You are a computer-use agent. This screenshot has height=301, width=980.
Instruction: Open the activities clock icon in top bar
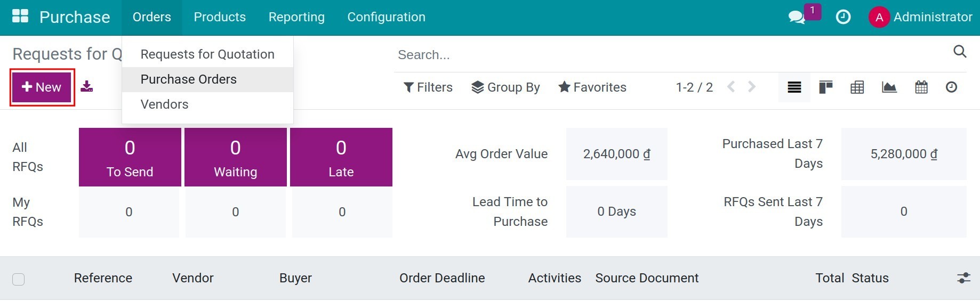tap(843, 17)
